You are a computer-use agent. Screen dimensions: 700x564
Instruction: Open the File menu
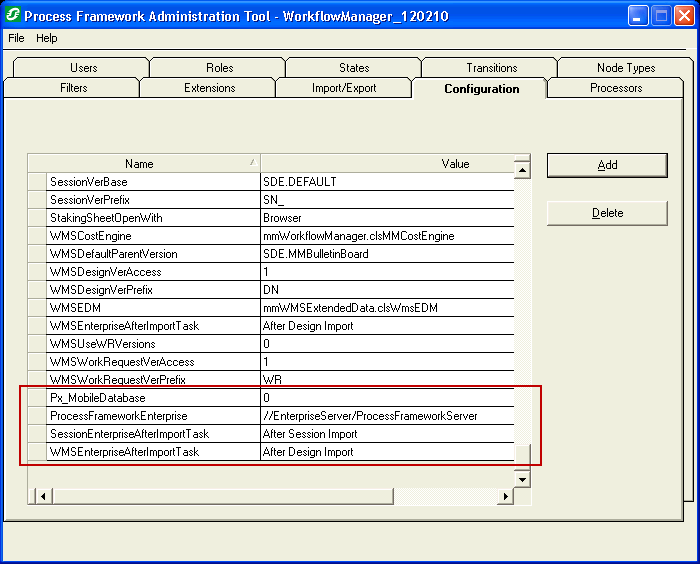pos(16,38)
